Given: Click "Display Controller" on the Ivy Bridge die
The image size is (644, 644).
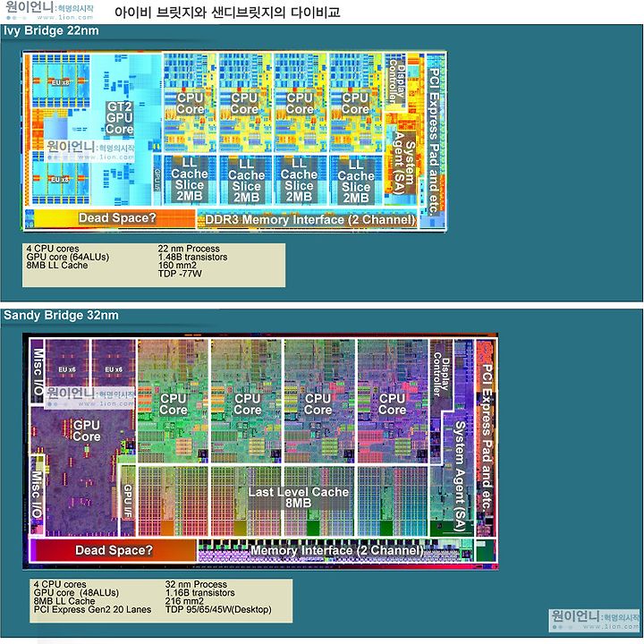Looking at the screenshot, I should tap(397, 81).
